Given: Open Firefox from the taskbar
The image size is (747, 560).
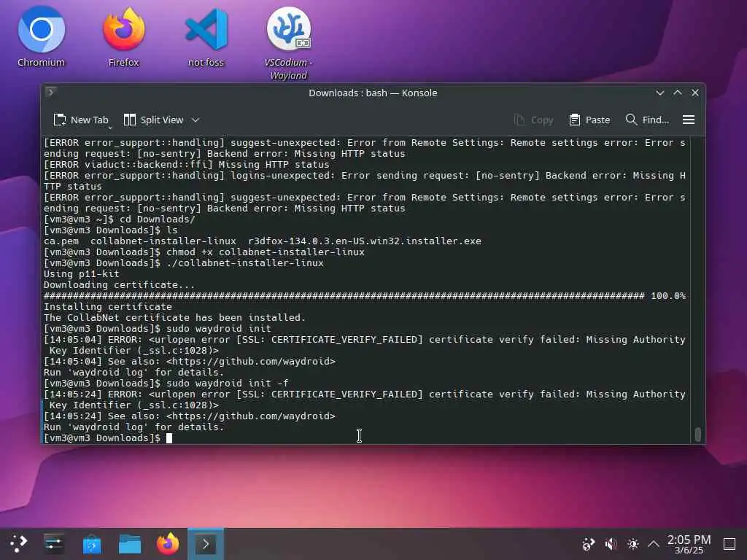Looking at the screenshot, I should tap(168, 543).
